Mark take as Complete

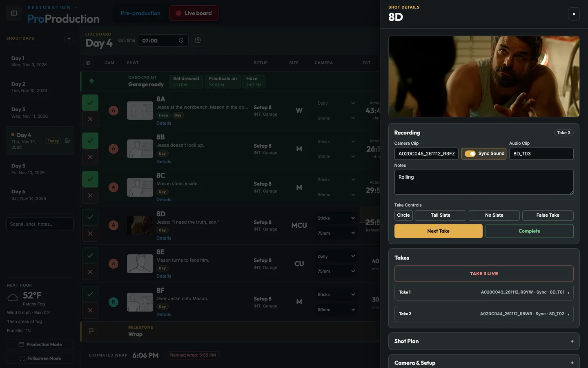[x=529, y=231]
